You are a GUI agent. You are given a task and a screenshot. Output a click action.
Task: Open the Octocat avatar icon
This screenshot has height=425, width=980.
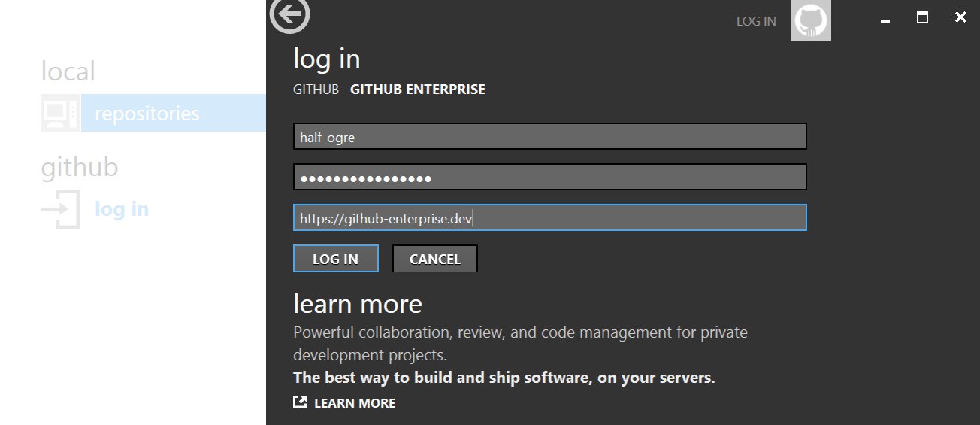[x=811, y=21]
